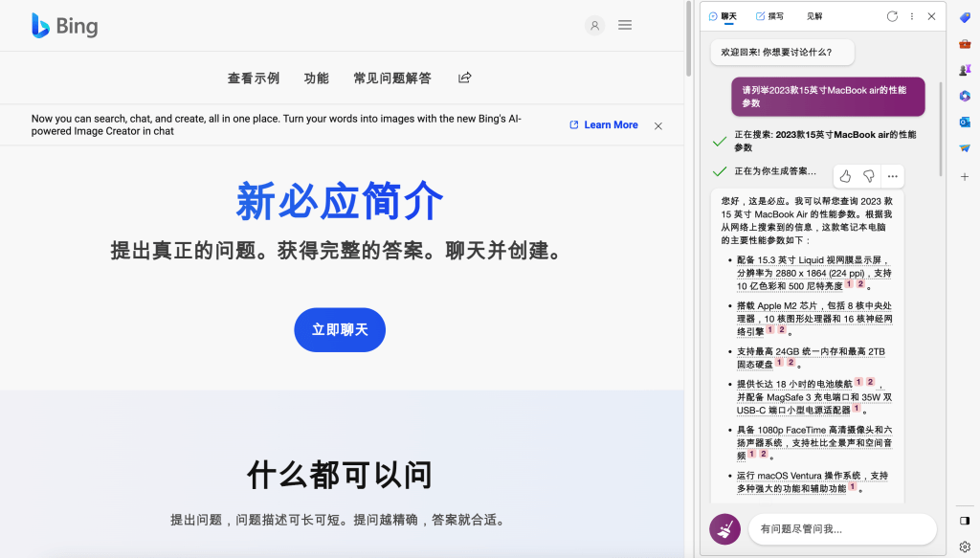980x558 pixels.
Task: Click citation 1 after 500 尼特亮度
Action: tap(849, 284)
